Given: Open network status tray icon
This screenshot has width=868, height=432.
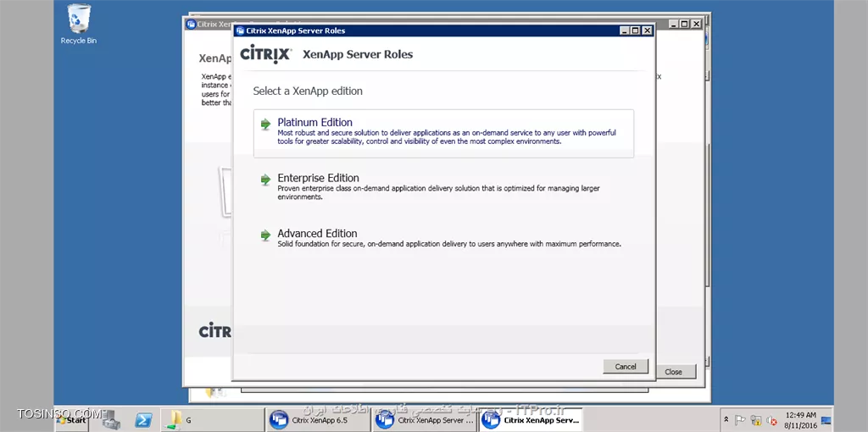Looking at the screenshot, I should [x=755, y=420].
